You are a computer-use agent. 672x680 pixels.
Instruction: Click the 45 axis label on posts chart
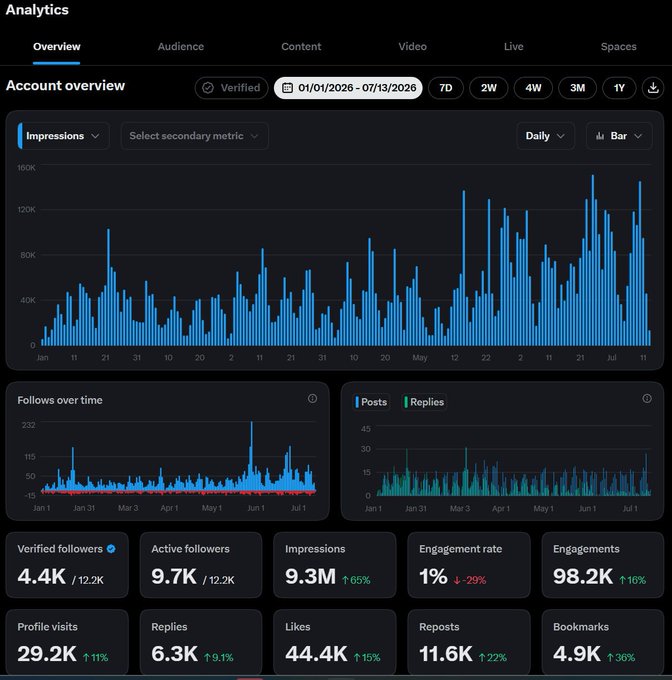pyautogui.click(x=366, y=429)
